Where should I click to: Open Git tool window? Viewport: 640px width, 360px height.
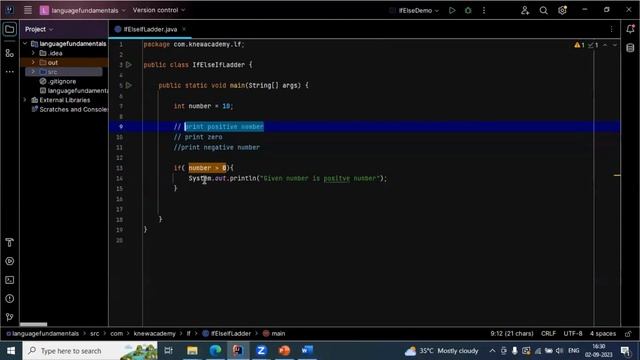(x=9, y=317)
